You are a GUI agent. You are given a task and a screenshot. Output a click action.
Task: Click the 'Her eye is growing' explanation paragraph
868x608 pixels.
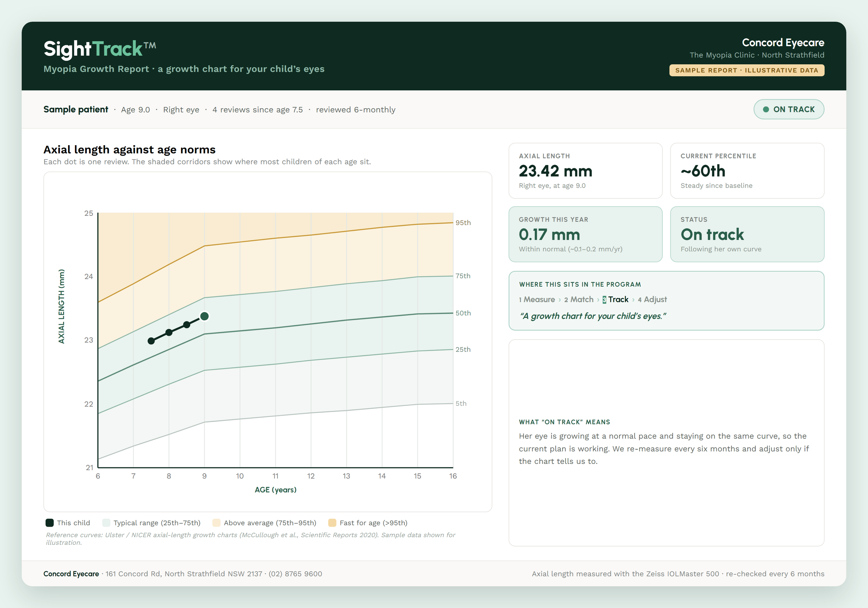[x=664, y=448]
